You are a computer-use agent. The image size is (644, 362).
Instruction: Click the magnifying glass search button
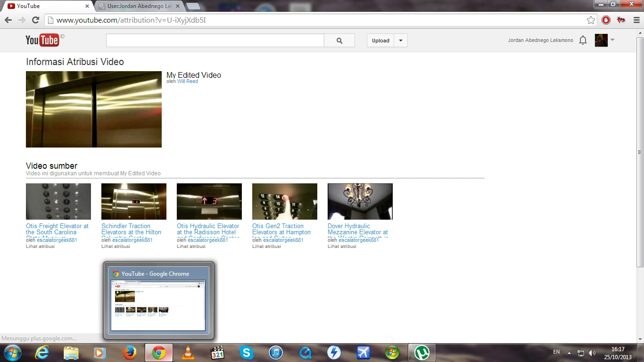point(339,41)
